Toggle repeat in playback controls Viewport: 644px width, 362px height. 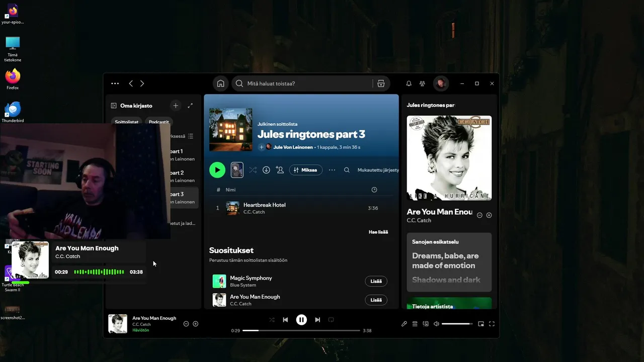click(331, 320)
